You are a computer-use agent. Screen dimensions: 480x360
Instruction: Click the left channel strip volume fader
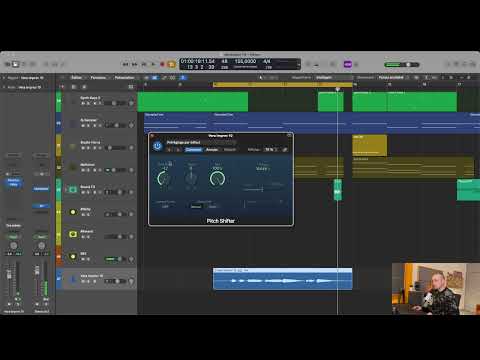[x=10, y=274]
